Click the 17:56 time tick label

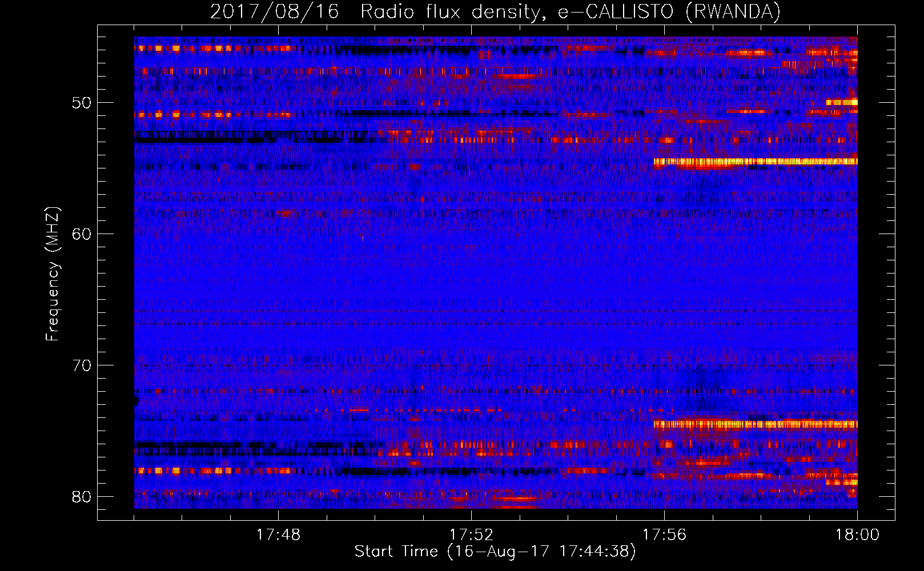(x=664, y=535)
